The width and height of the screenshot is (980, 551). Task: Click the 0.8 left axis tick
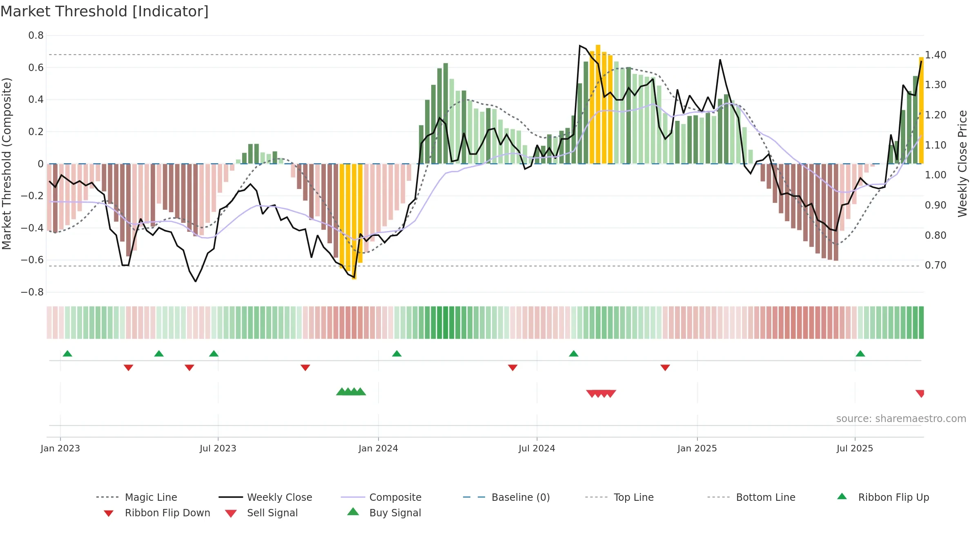[36, 36]
